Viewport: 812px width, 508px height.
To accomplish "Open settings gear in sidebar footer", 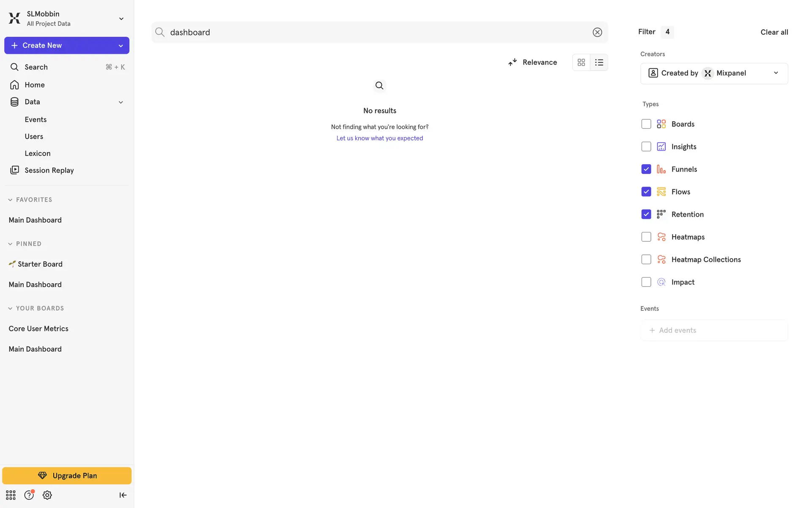I will [47, 495].
